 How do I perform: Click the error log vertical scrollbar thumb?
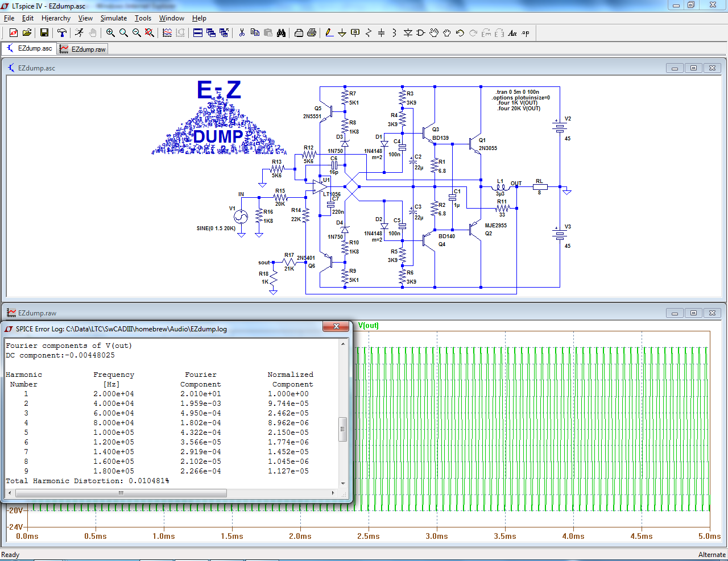[342, 429]
